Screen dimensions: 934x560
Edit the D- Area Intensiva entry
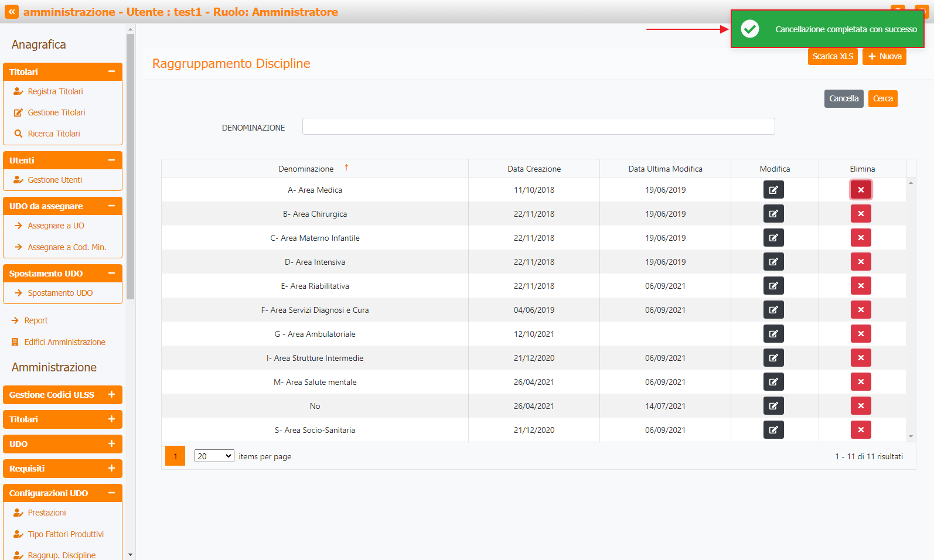[x=773, y=262]
